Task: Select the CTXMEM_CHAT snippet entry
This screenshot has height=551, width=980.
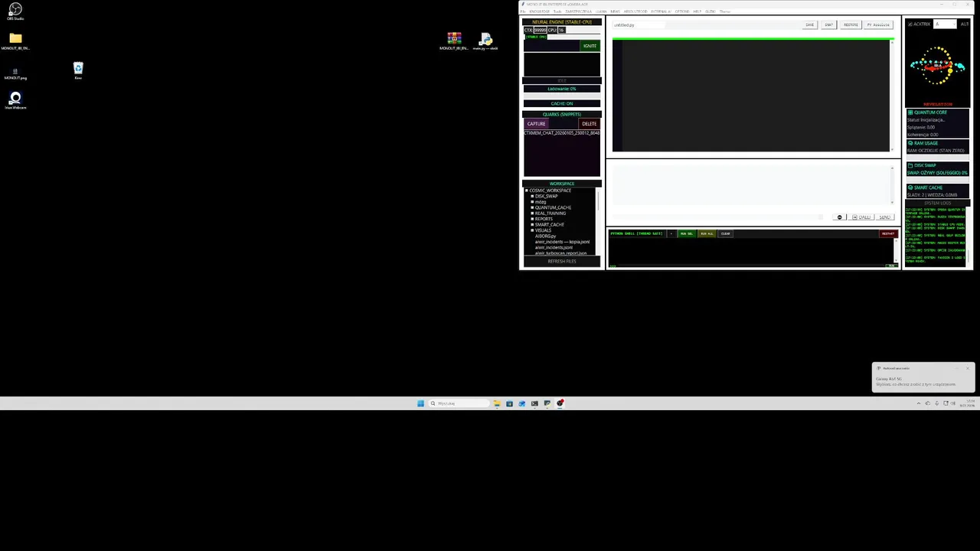Action: tap(562, 133)
